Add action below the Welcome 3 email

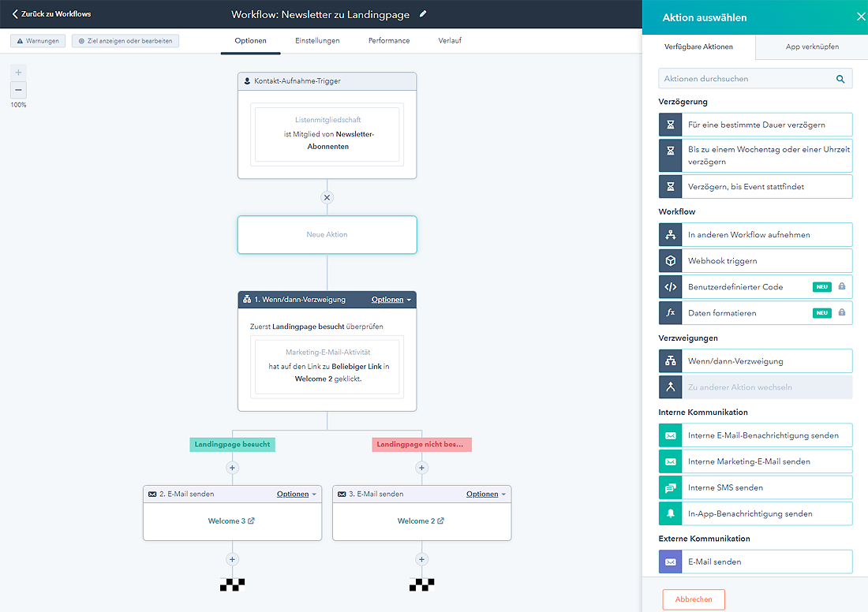233,559
